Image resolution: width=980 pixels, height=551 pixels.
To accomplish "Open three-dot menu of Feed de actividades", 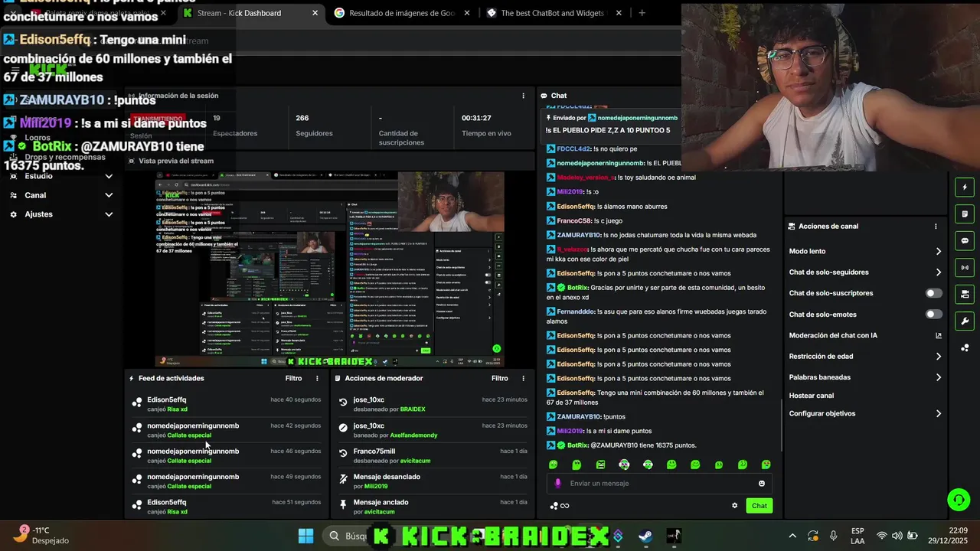I will coord(317,378).
